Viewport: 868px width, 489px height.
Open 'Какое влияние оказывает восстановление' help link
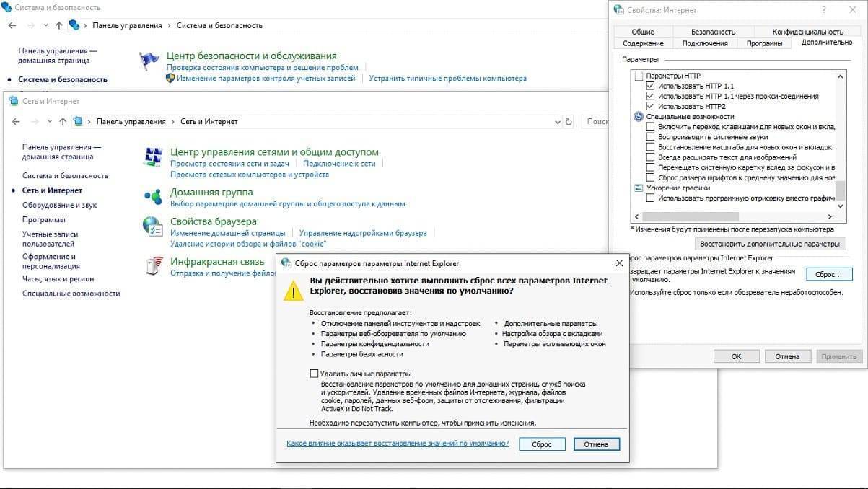[x=398, y=444]
